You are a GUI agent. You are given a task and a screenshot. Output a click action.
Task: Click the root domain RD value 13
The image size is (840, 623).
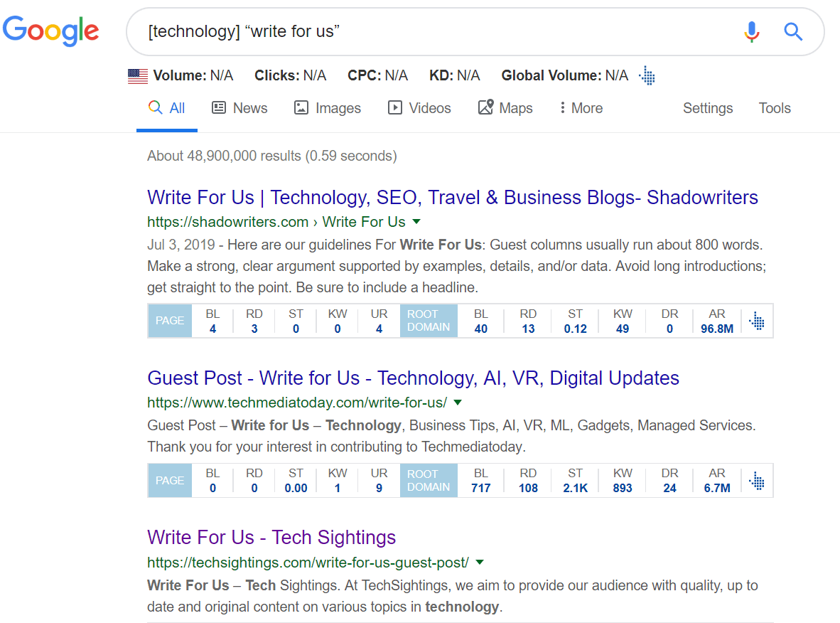[x=528, y=329]
